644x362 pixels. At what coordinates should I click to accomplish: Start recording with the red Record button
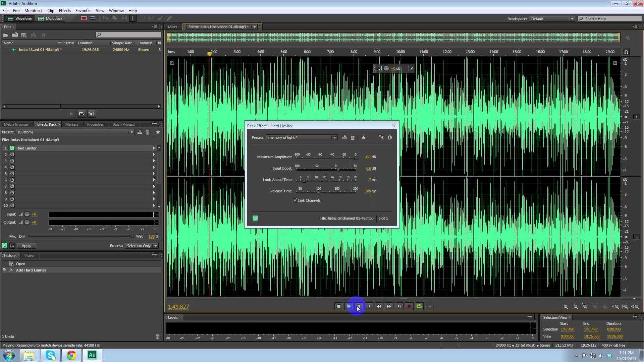(409, 306)
